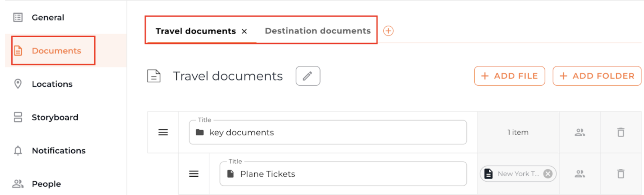Grab the drag handle of key documents row
644x195 pixels.
(x=163, y=132)
